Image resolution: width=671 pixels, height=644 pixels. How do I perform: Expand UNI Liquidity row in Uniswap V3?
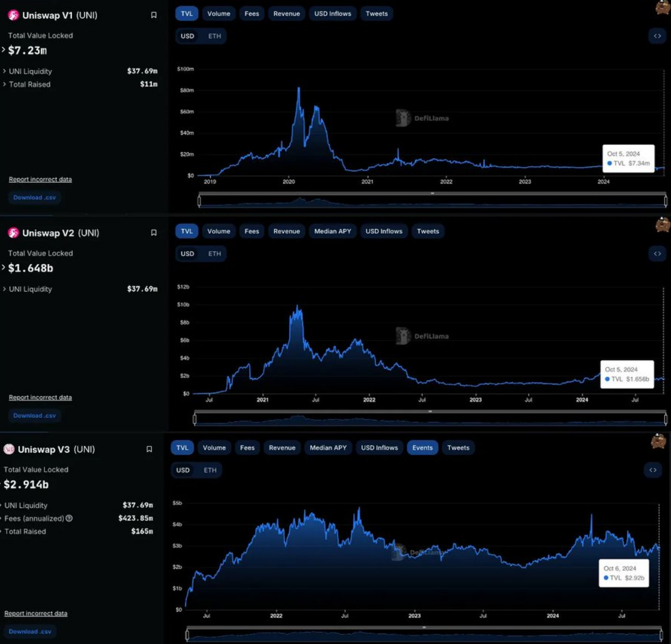pos(2,505)
